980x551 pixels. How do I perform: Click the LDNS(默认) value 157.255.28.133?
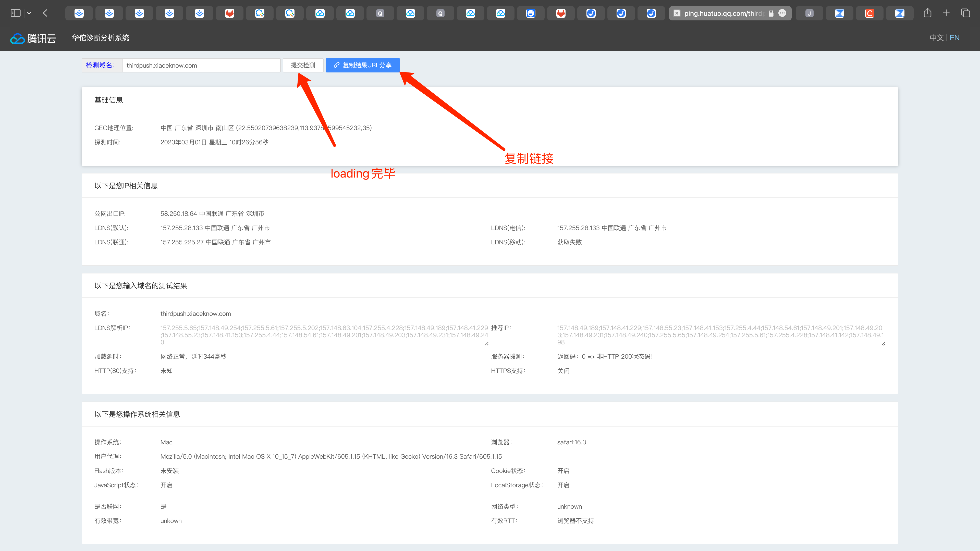coord(215,228)
